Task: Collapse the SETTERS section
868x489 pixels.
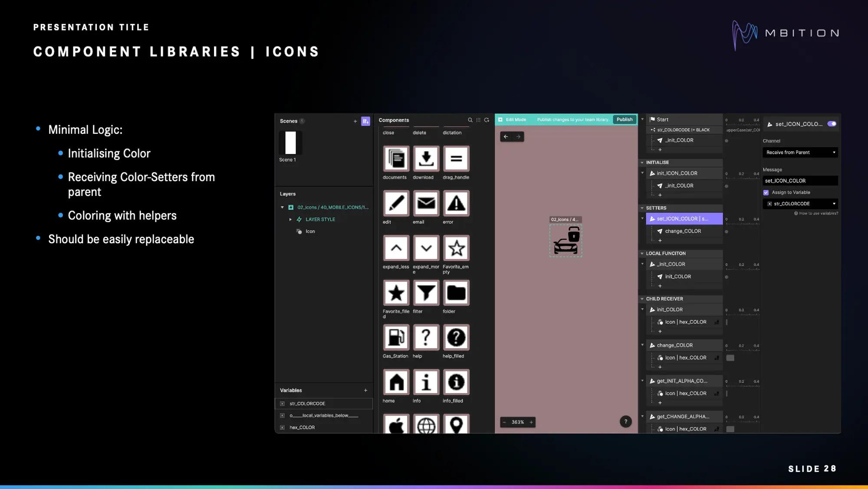Action: pyautogui.click(x=642, y=208)
